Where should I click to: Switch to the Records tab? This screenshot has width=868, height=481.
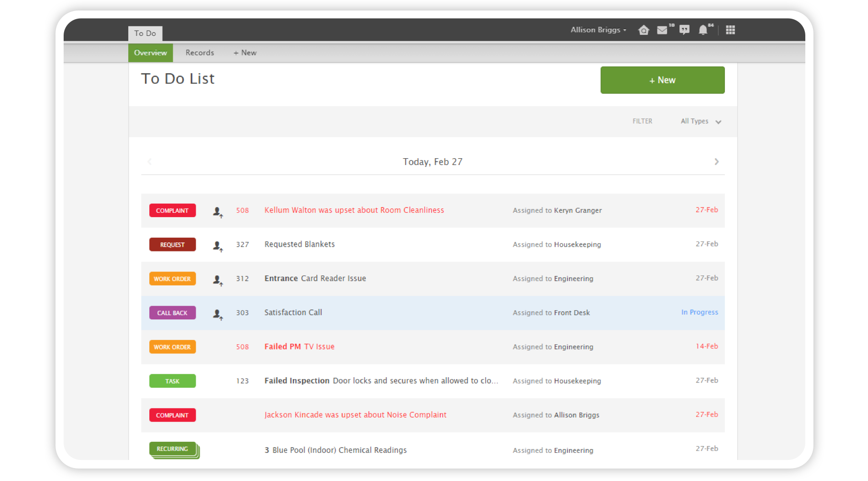200,53
